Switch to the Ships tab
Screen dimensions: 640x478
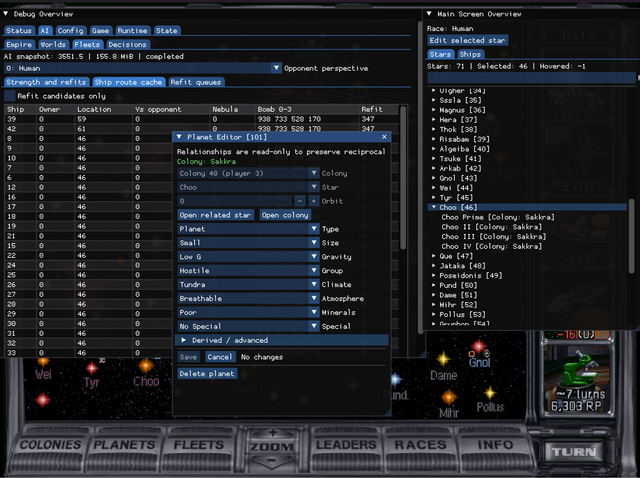(470, 54)
